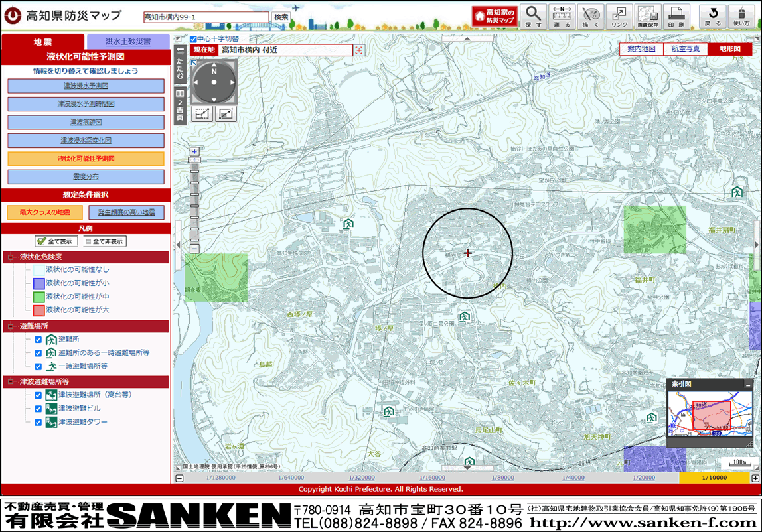Open the 描く drawing tool
The height and width of the screenshot is (532, 762).
tap(591, 16)
